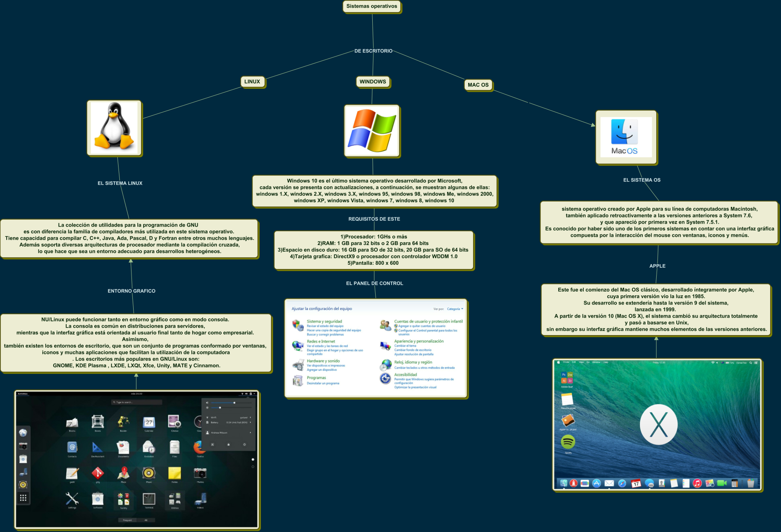Expand the Wi-Fi submenu arrow in GNOME
The width and height of the screenshot is (781, 532).
point(250,418)
